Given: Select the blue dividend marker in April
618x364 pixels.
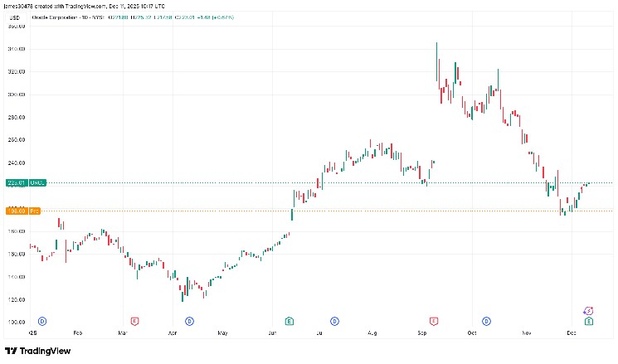Looking at the screenshot, I should click(x=189, y=320).
